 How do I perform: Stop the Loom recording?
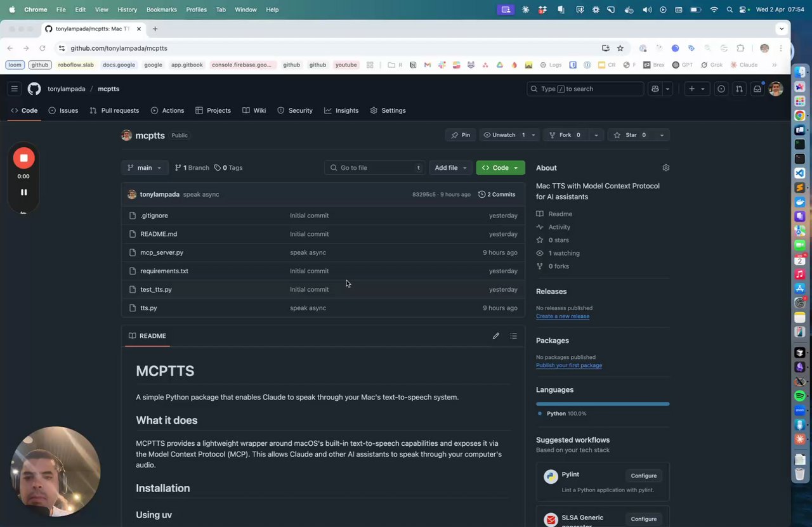pyautogui.click(x=23, y=158)
